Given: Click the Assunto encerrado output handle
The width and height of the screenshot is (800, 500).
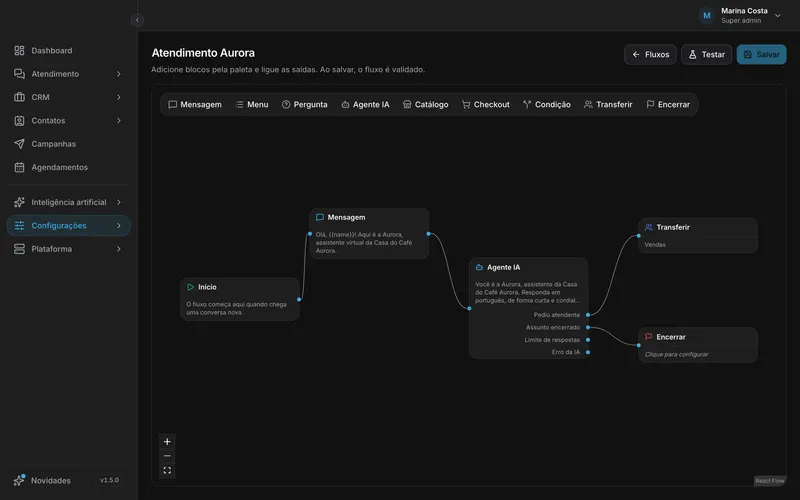Looking at the screenshot, I should point(588,327).
